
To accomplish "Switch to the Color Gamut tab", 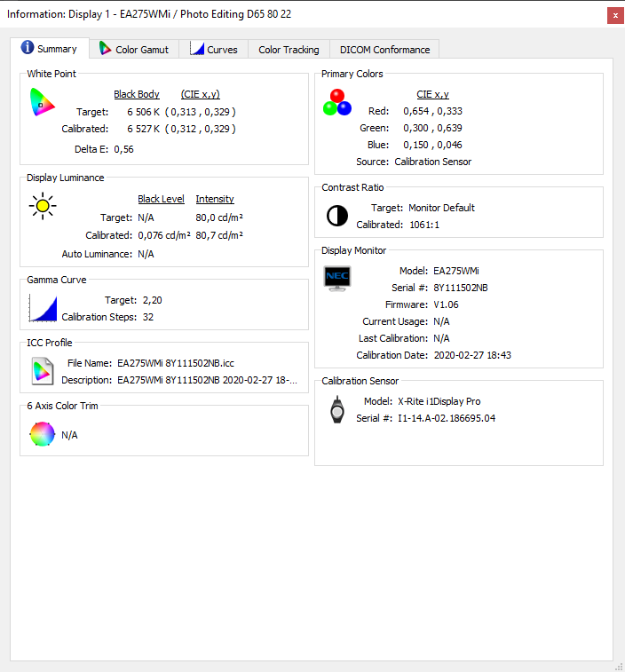I will (x=137, y=50).
